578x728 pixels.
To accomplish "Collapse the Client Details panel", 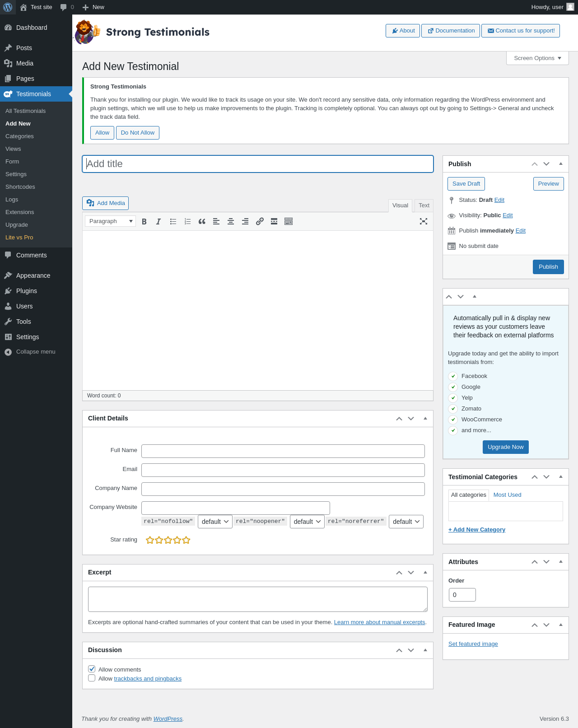I will (425, 419).
